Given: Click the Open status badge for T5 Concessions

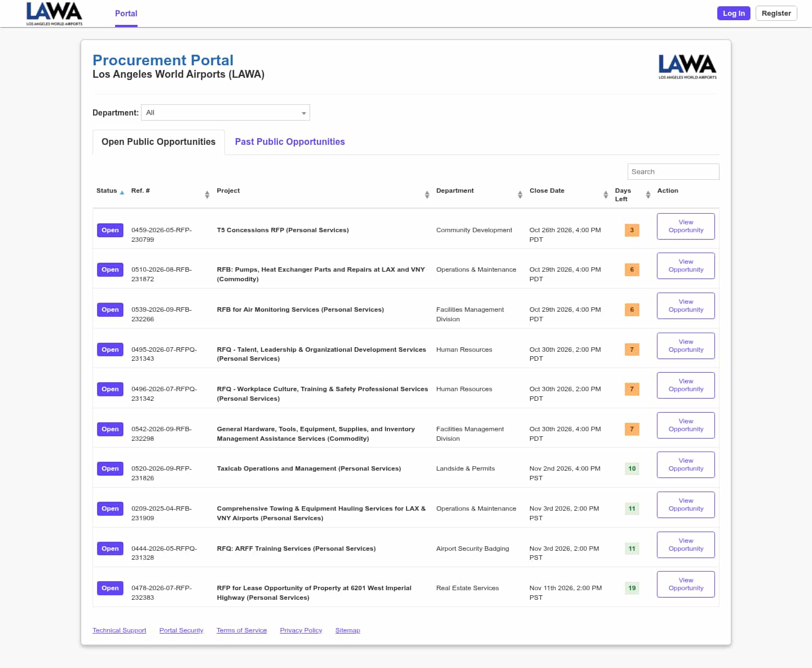Looking at the screenshot, I should (x=110, y=230).
